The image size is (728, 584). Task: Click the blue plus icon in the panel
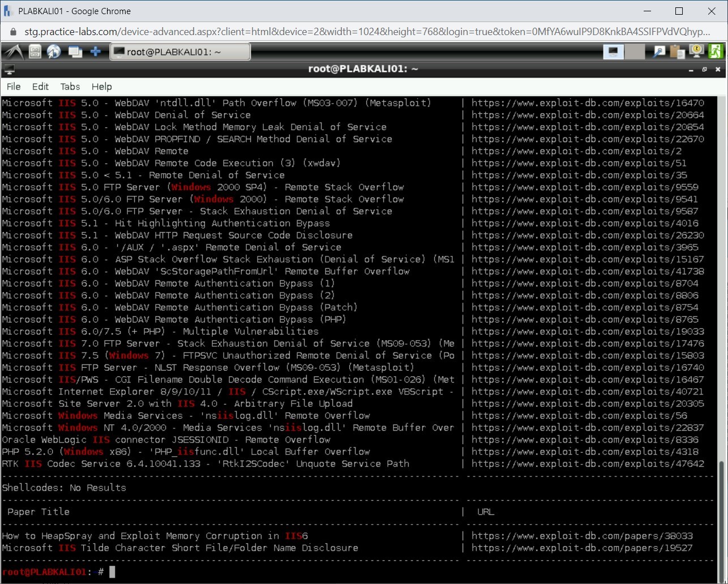[96, 52]
